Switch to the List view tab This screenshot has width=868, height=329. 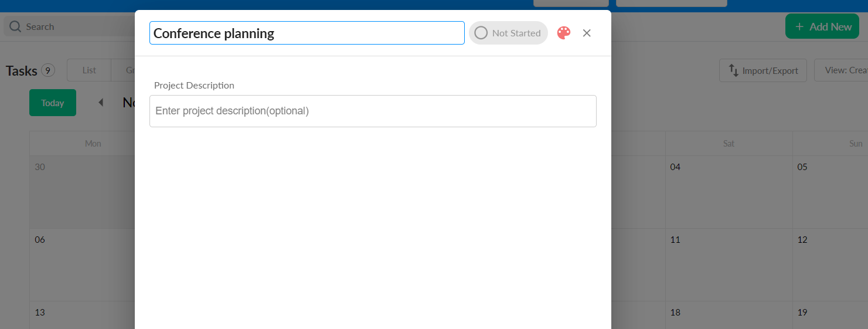click(x=89, y=70)
